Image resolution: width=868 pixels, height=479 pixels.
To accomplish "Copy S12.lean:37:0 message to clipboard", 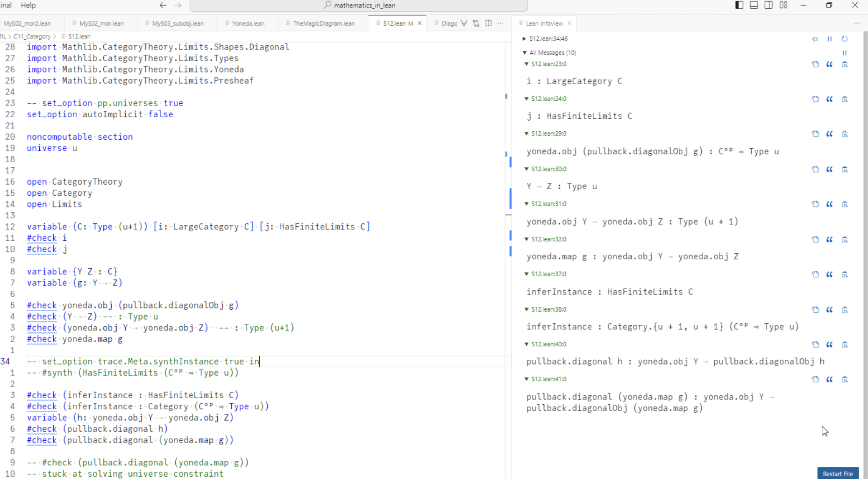I will (845, 274).
